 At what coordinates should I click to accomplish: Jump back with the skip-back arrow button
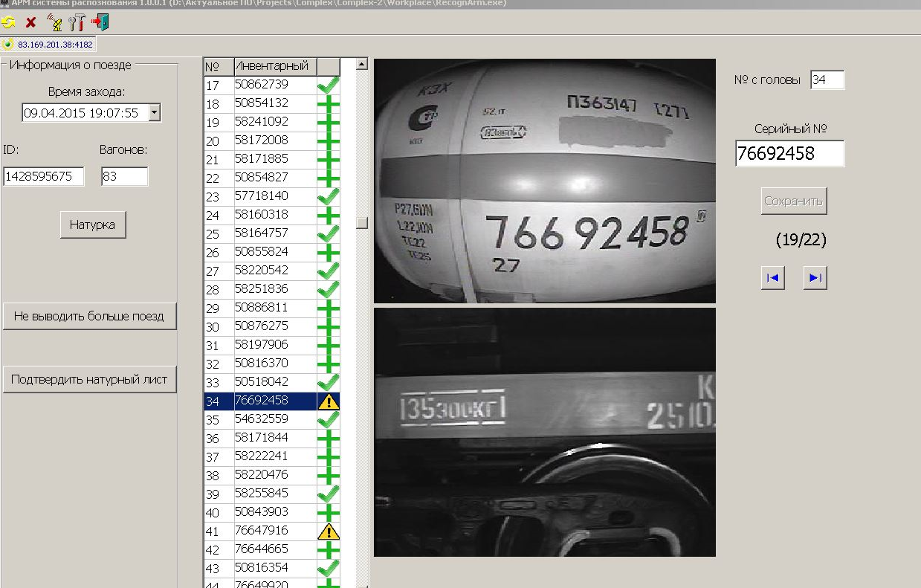773,278
